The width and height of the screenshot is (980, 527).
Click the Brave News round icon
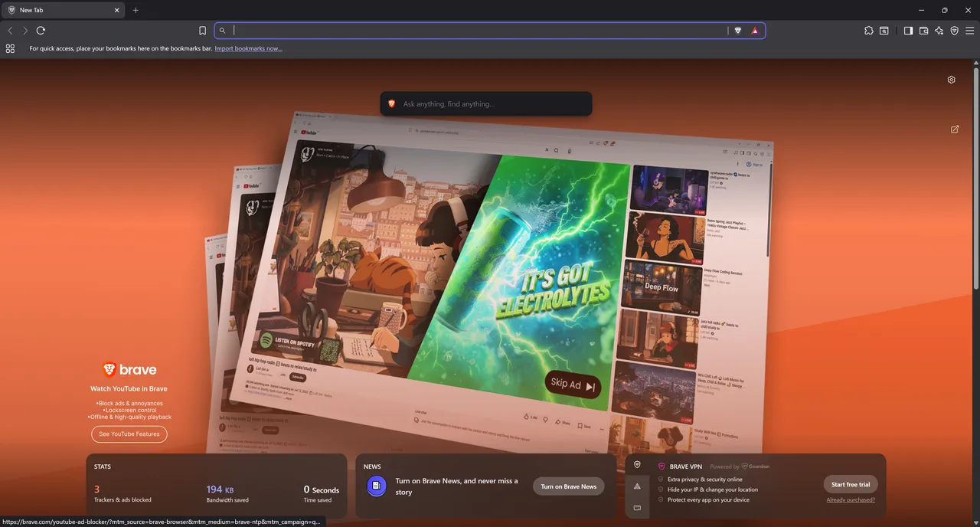click(376, 486)
